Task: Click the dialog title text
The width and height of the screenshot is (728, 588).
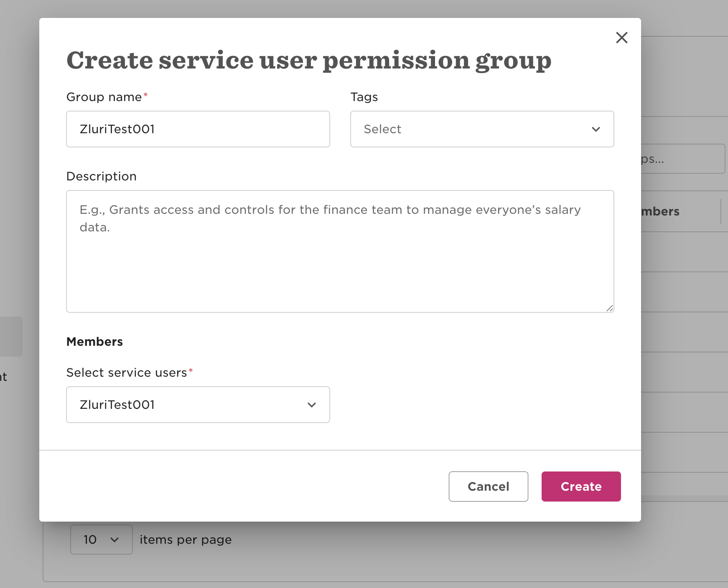Action: tap(309, 61)
